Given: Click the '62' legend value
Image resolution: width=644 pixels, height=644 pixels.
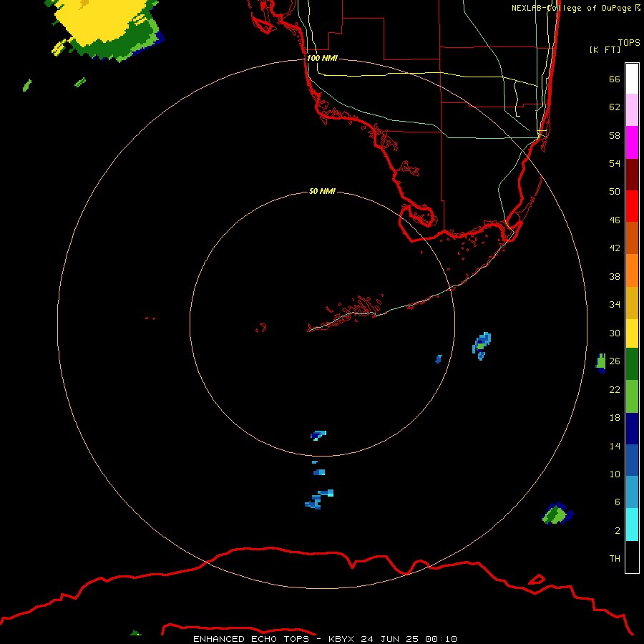Looking at the screenshot, I should (x=615, y=107).
